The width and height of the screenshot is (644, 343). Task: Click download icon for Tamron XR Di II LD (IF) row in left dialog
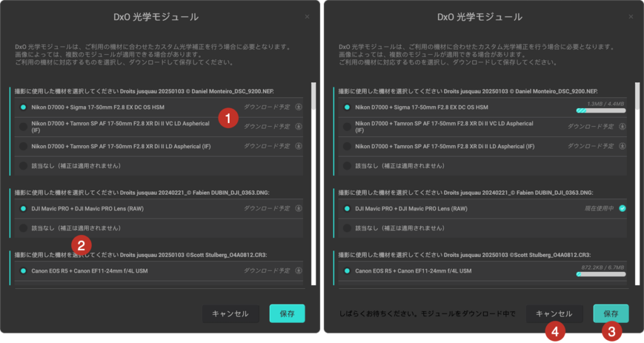[299, 146]
